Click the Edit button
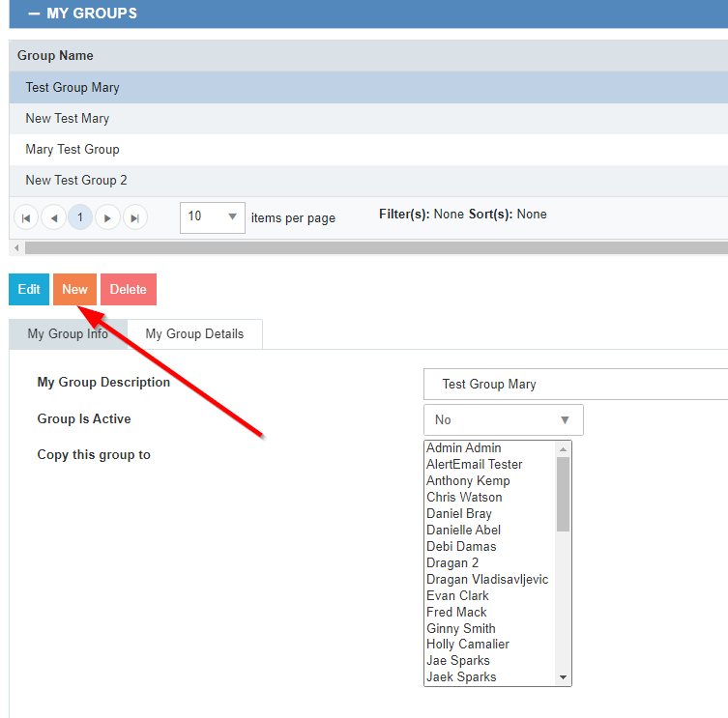This screenshot has width=728, height=718. click(x=29, y=289)
